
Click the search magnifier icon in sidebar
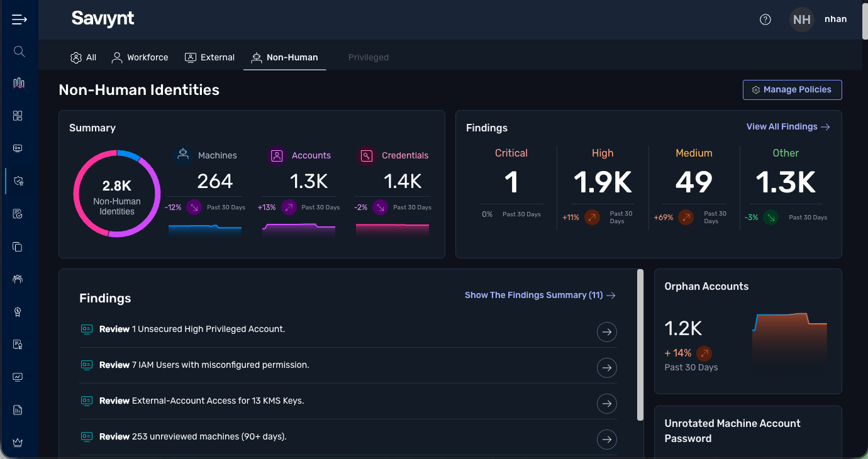pyautogui.click(x=19, y=52)
